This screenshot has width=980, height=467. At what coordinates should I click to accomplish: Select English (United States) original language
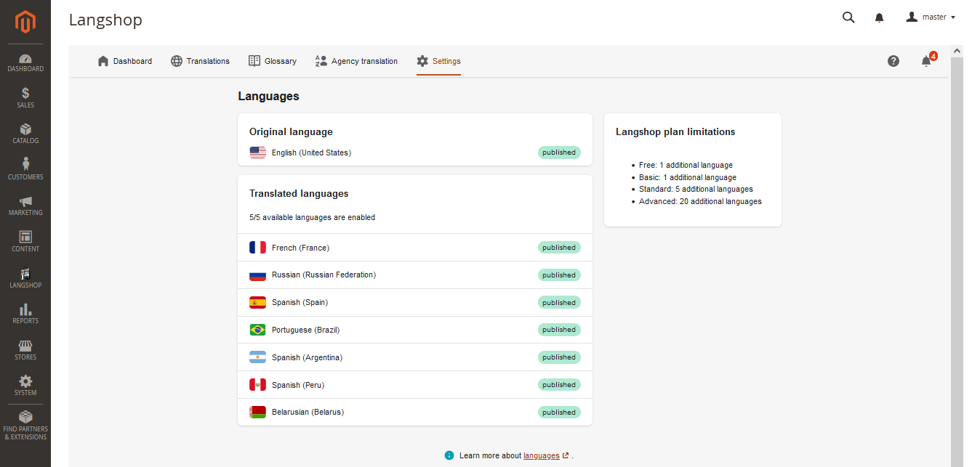point(415,153)
